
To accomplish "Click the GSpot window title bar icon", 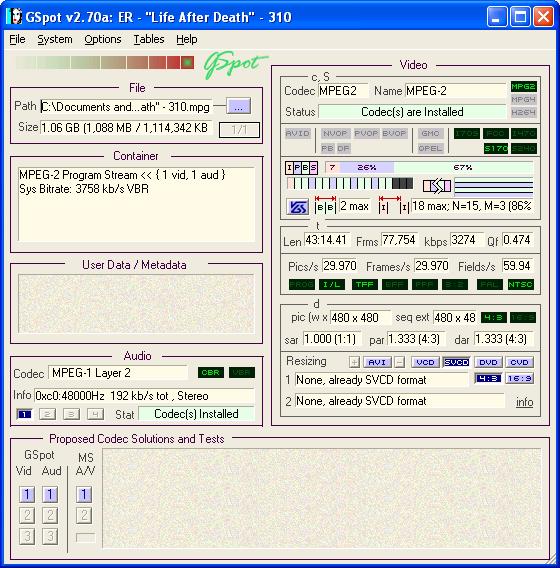I will coord(14,17).
